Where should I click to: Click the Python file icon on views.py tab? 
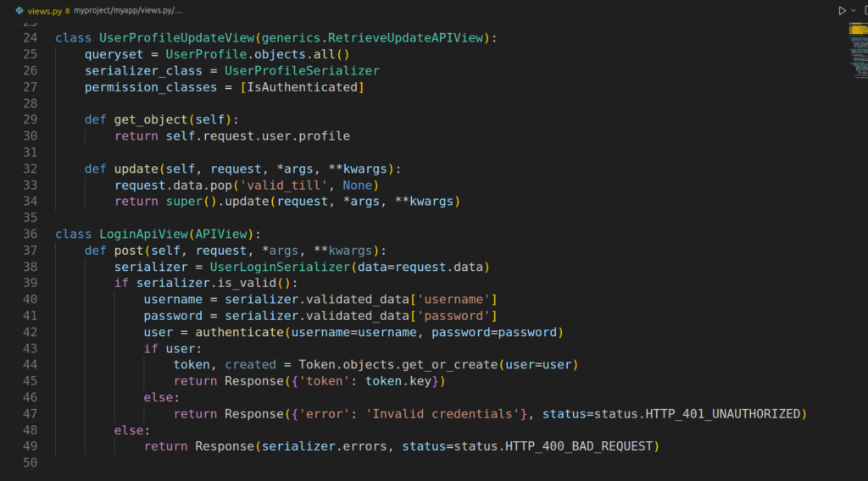pyautogui.click(x=19, y=10)
